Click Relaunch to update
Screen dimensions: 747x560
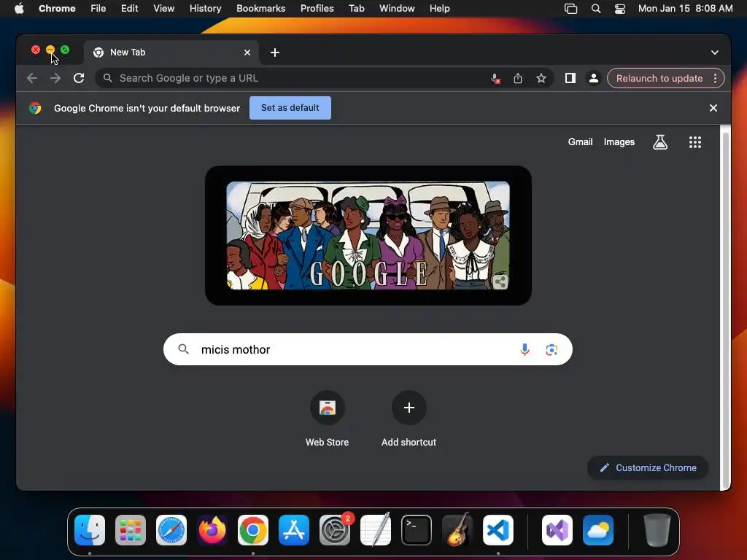(659, 78)
